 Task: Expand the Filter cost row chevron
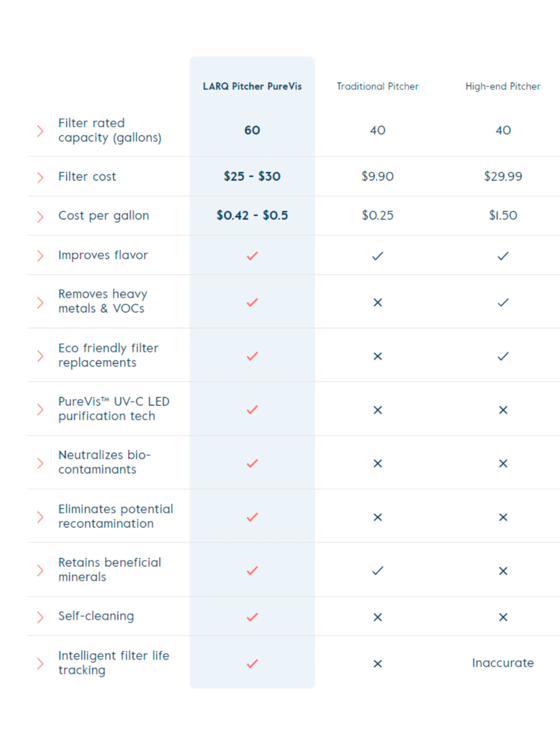tap(40, 177)
